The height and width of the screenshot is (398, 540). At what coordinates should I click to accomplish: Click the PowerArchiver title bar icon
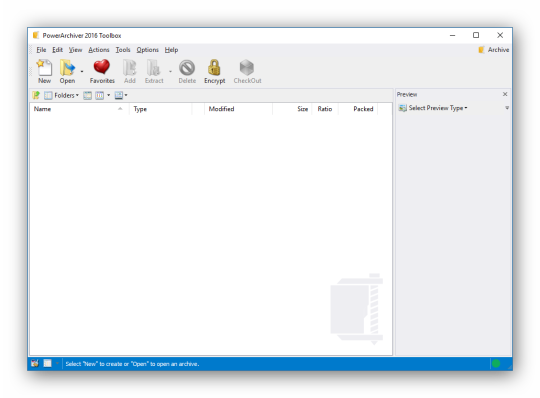click(x=36, y=35)
